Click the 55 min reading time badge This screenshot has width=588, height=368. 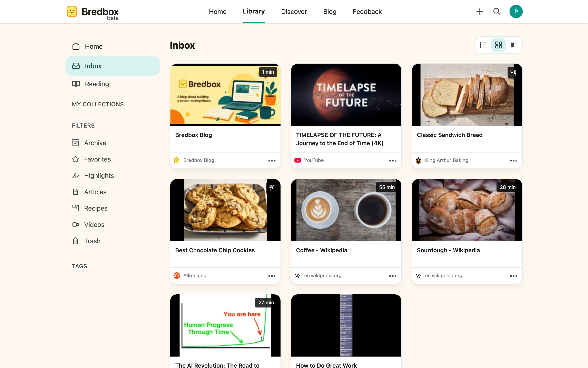click(x=387, y=187)
